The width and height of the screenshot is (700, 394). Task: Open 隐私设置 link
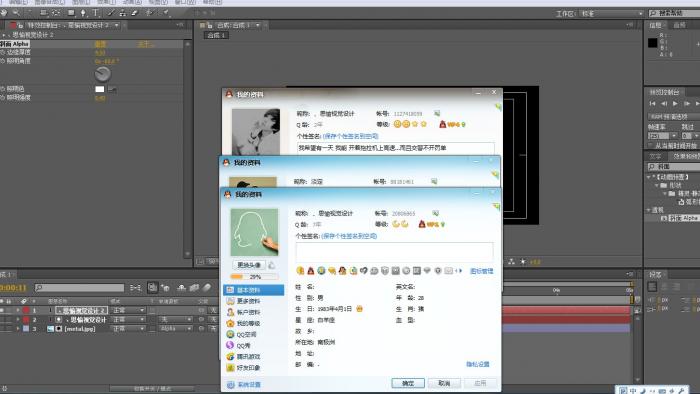pos(478,365)
